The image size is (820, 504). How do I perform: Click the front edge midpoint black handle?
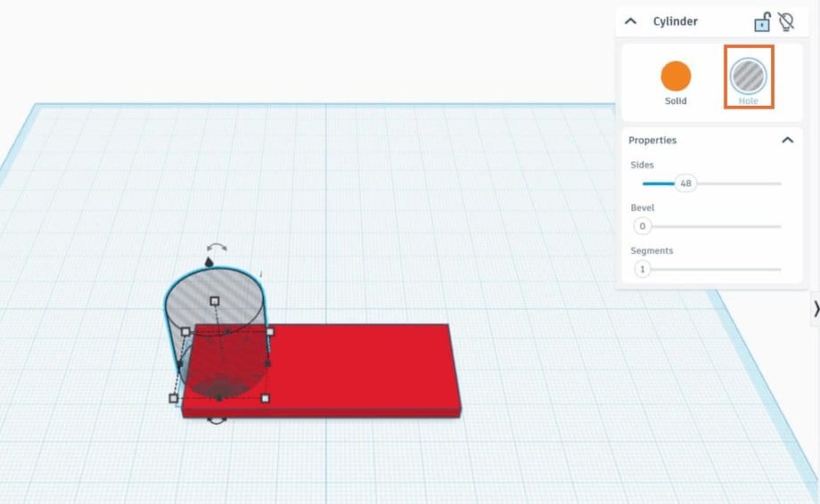coord(219,399)
